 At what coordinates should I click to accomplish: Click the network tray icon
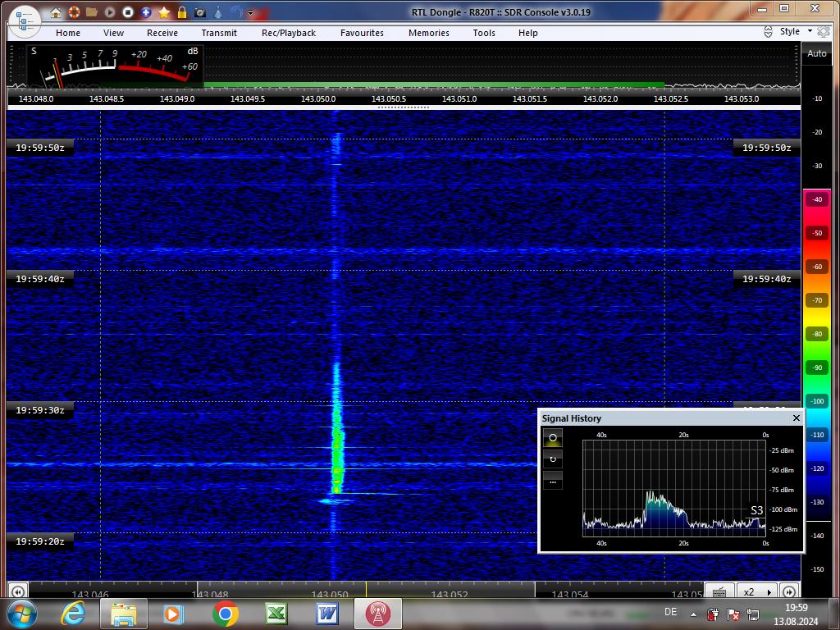[x=753, y=614]
